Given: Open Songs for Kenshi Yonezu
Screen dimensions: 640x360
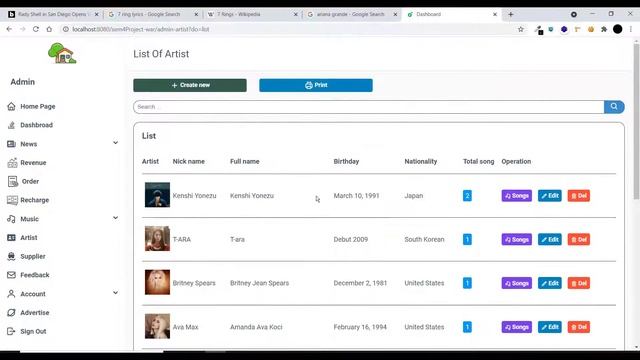Looking at the screenshot, I should coord(517,196).
